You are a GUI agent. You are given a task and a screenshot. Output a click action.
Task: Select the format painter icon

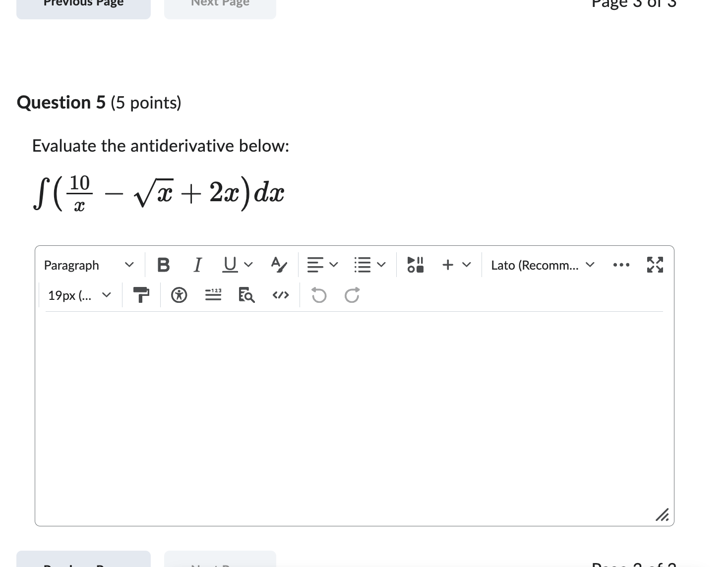click(x=141, y=295)
